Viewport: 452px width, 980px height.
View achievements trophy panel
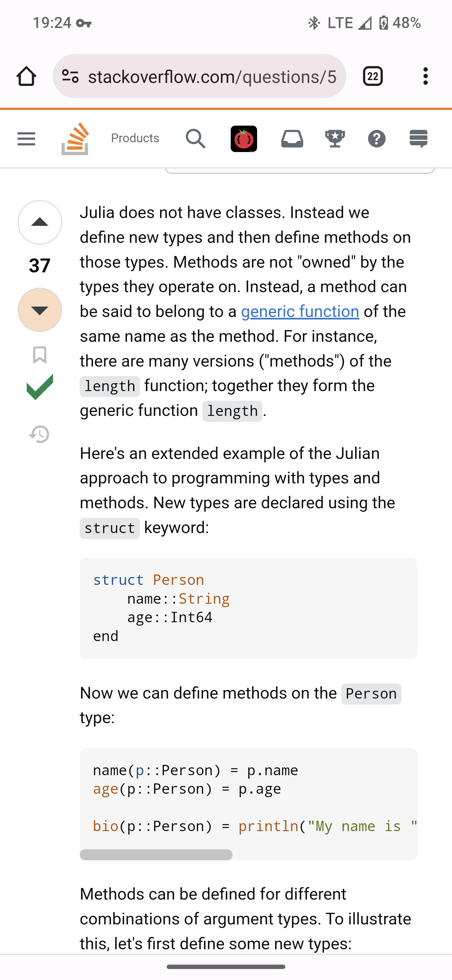pos(335,139)
